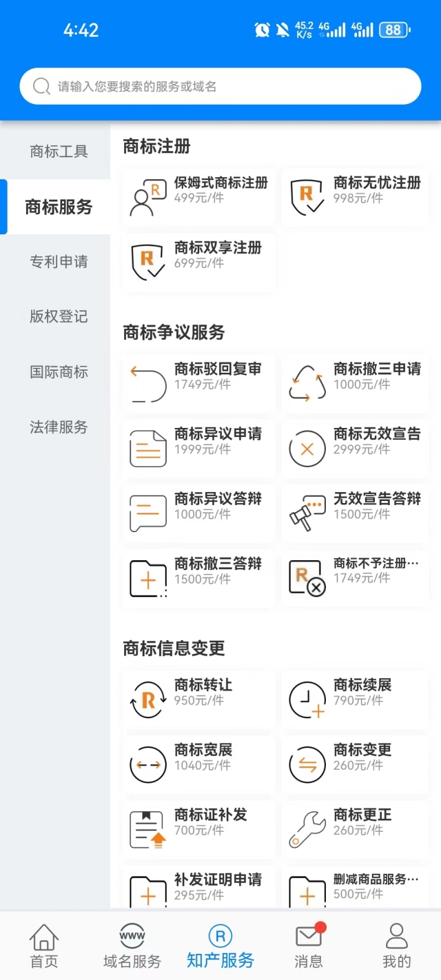The height and width of the screenshot is (980, 441).
Task: View the 商标证补发 service
Action: click(x=198, y=828)
